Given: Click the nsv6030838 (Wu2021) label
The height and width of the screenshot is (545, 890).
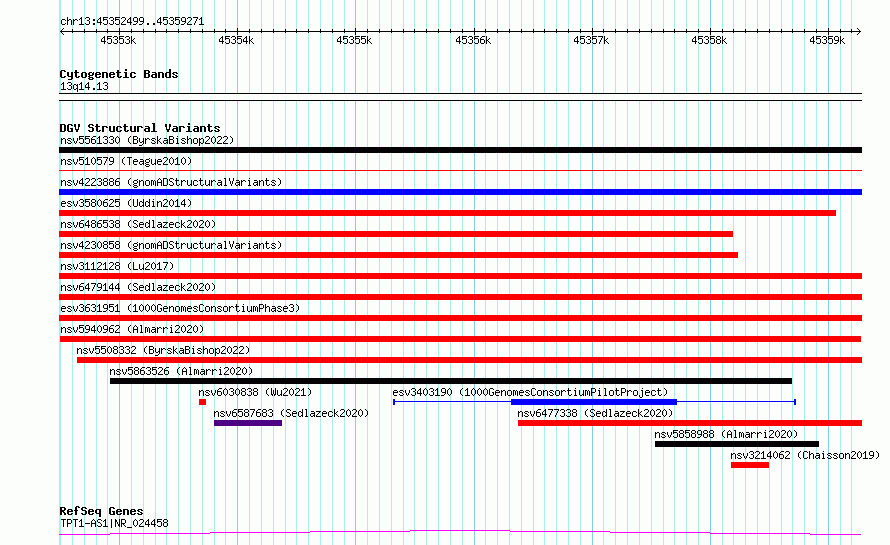Looking at the screenshot, I should [255, 392].
